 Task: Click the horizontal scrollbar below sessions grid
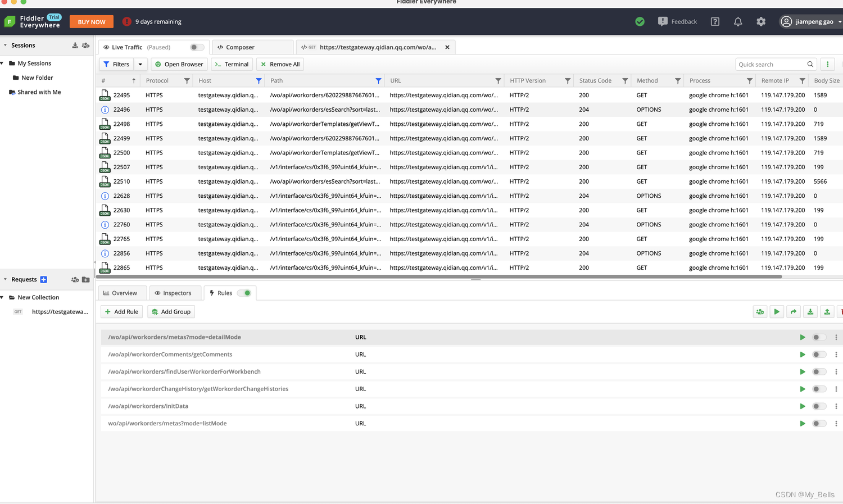(439, 276)
